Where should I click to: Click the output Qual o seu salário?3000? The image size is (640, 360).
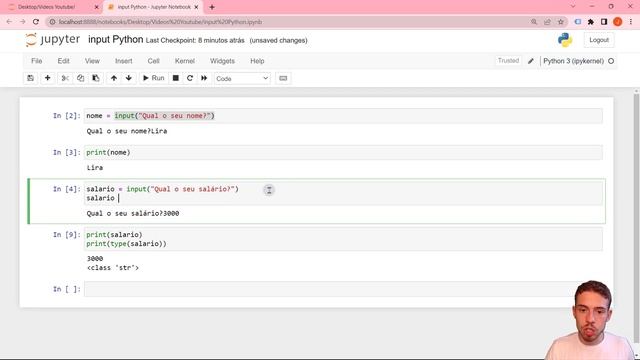133,213
